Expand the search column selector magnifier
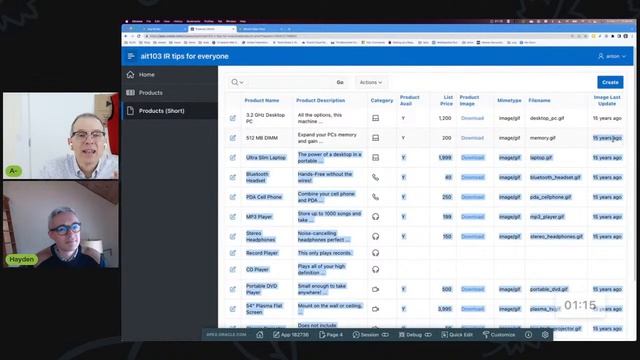640x360 pixels. [x=237, y=82]
